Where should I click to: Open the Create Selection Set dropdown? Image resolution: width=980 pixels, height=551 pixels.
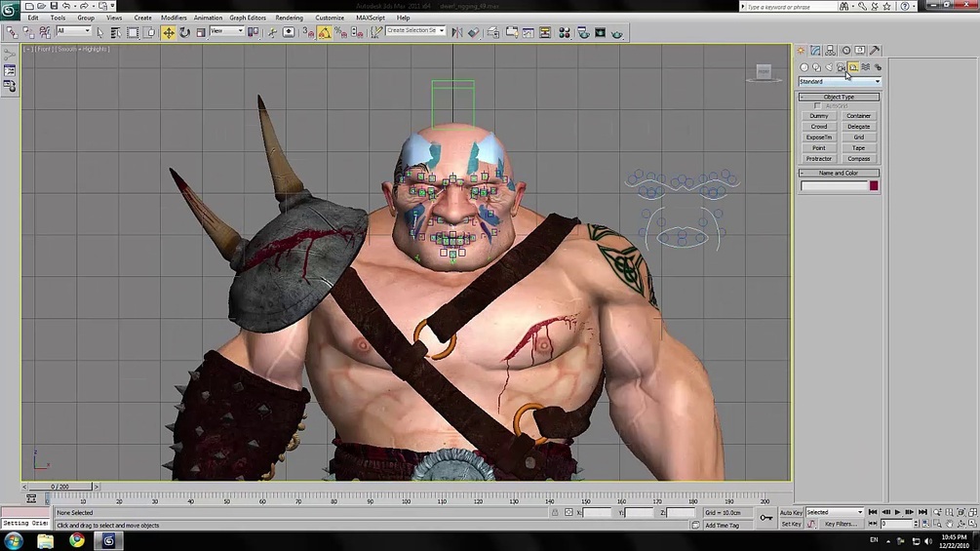[x=415, y=30]
